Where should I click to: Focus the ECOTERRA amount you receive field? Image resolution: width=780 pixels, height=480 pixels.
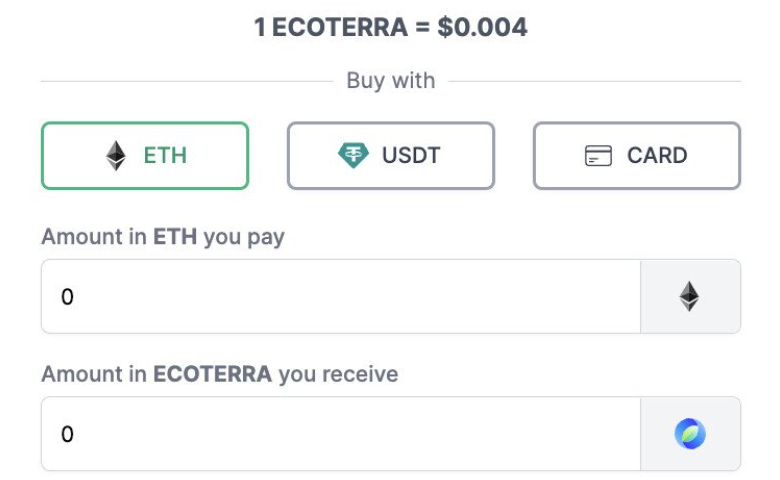(341, 434)
